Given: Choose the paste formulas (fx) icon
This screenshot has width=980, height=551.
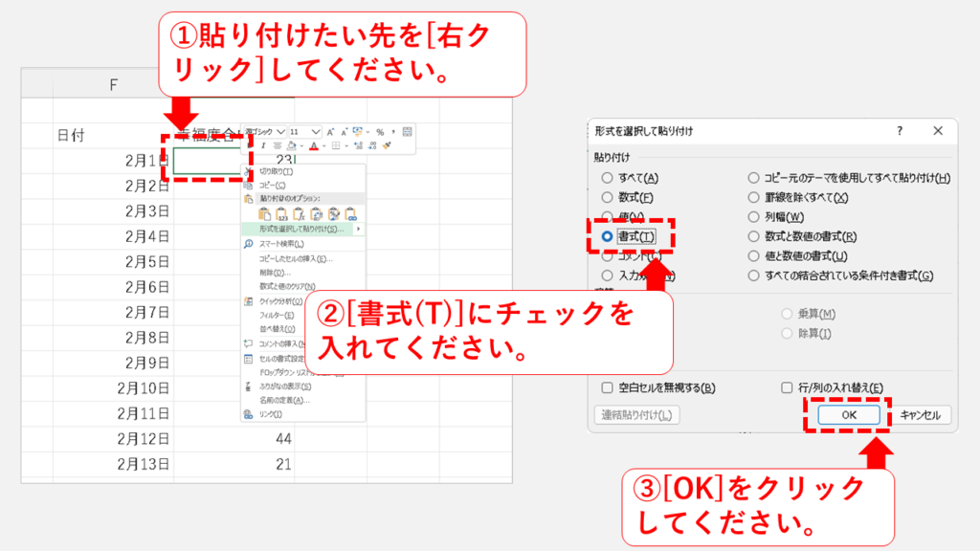Looking at the screenshot, I should [x=300, y=213].
